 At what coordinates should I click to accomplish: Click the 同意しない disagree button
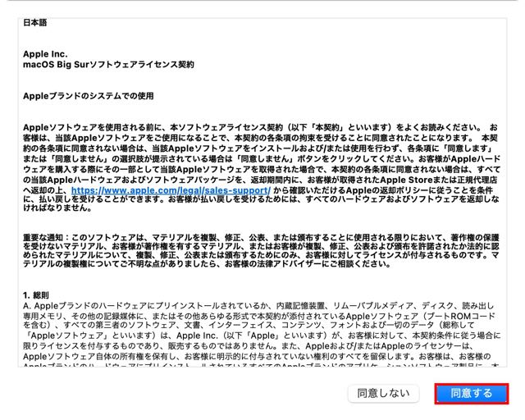coord(383,393)
